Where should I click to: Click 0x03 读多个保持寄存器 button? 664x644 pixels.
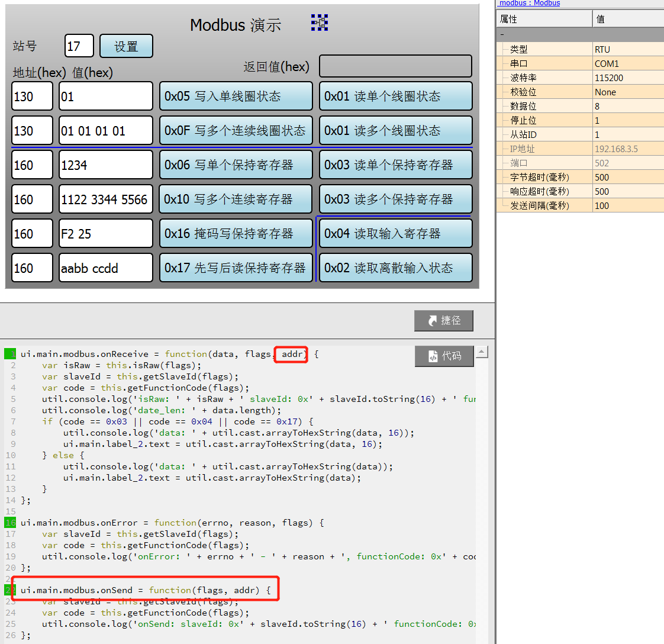[x=395, y=199]
